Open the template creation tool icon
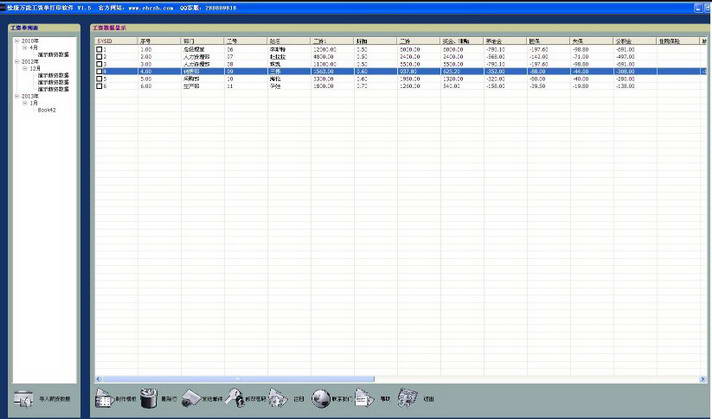The image size is (712, 419). click(x=103, y=398)
